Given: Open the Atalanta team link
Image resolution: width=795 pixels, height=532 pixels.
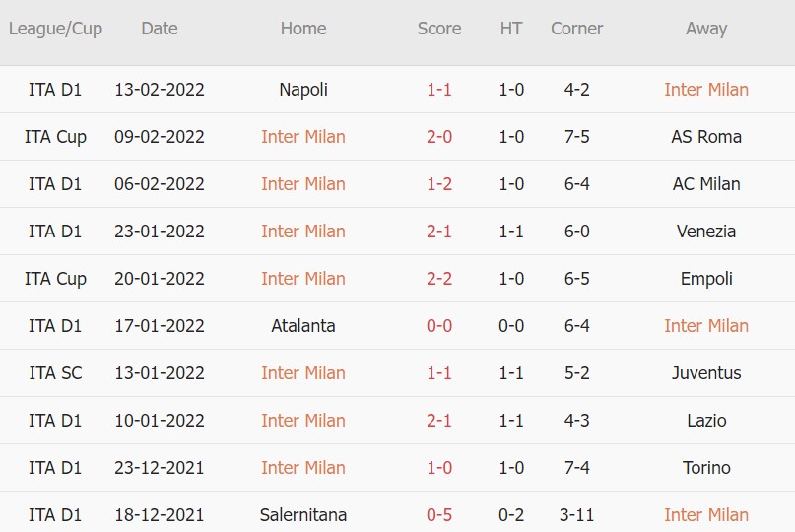Looking at the screenshot, I should 303,326.
